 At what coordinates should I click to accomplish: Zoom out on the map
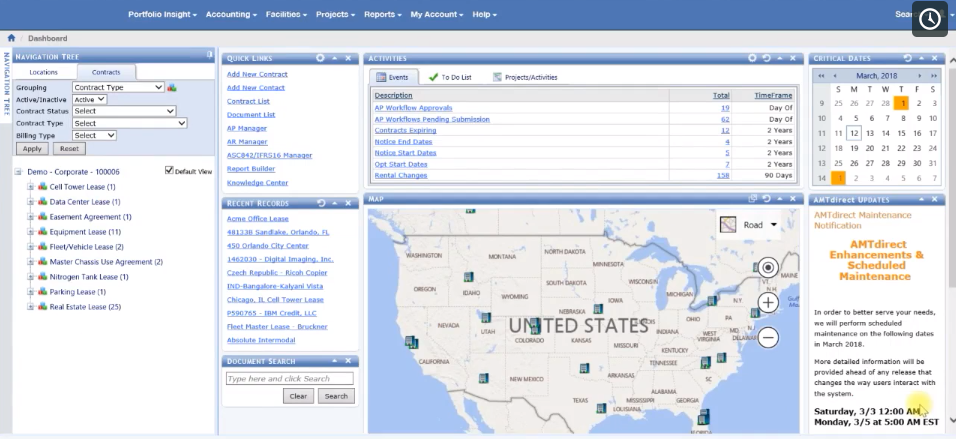coord(768,337)
